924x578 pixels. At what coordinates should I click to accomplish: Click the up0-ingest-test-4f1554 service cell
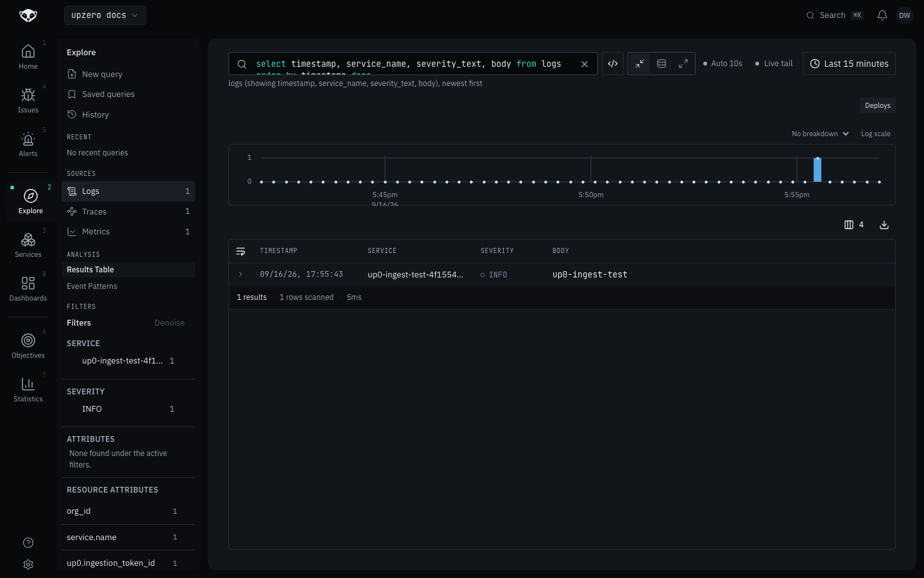(x=415, y=275)
